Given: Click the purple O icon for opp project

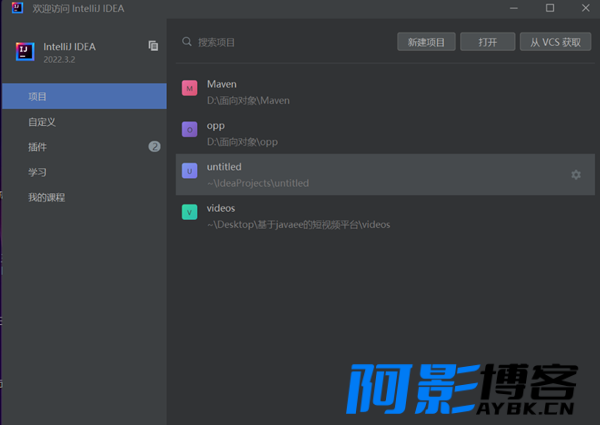Looking at the screenshot, I should point(189,129).
